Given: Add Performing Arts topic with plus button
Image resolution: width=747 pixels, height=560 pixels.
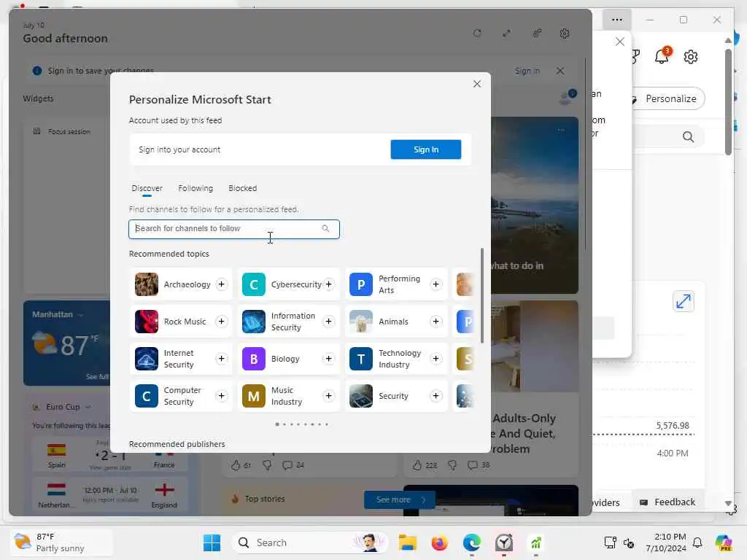Looking at the screenshot, I should tap(436, 284).
